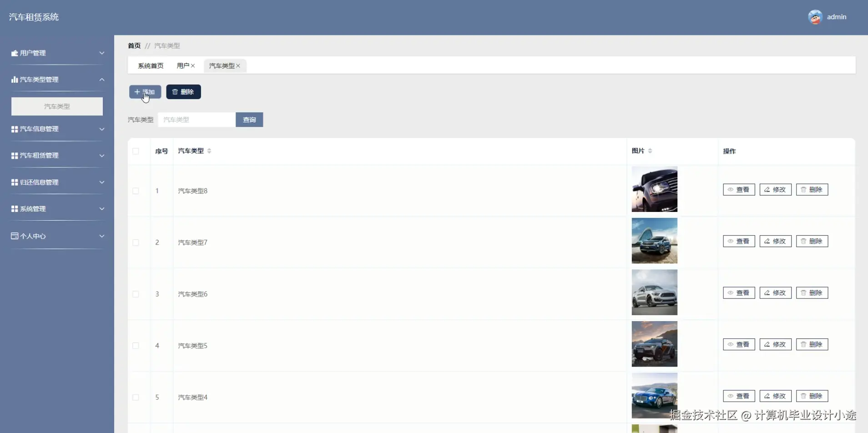Delete row 汽车类型8 with 删除

tap(812, 190)
